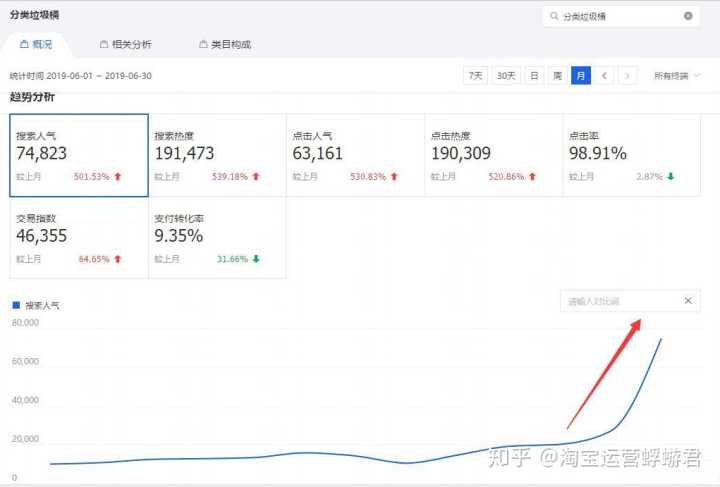Select the 支付转化率 metric card
Screen dimensions: 720x487
tap(217, 238)
